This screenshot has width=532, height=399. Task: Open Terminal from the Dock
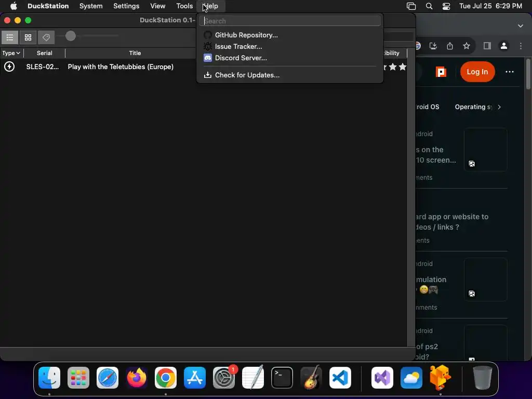pos(282,378)
